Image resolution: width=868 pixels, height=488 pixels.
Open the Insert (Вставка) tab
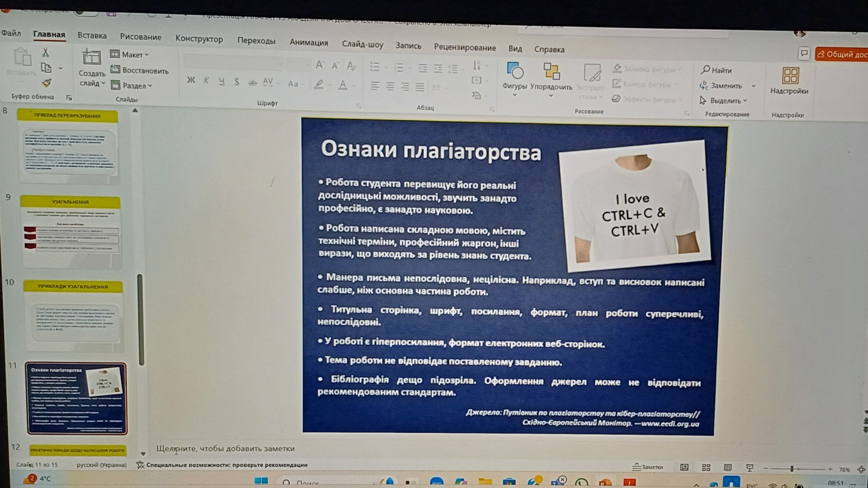pos(92,36)
